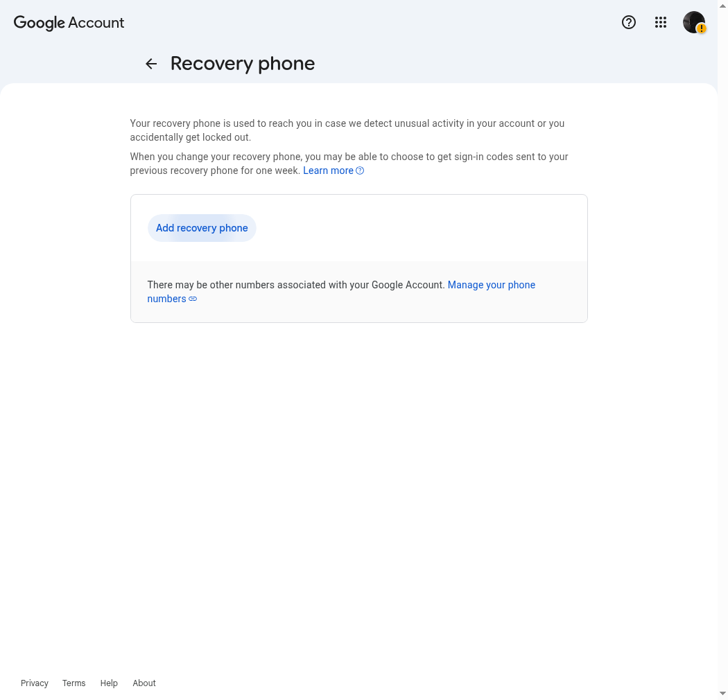Click the Add recovery phone button
This screenshot has height=700, width=728.
pos(202,228)
